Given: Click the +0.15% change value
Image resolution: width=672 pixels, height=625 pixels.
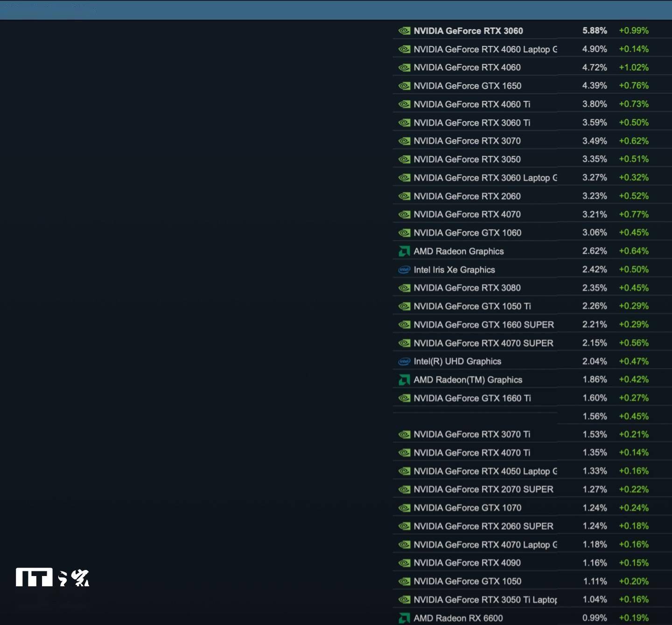Looking at the screenshot, I should 634,563.
